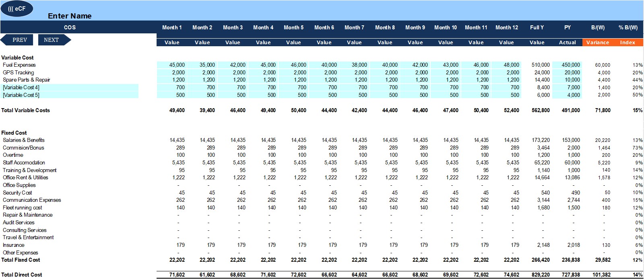Click the eCF logo icon
Image resolution: width=644 pixels, height=279 pixels.
click(x=17, y=8)
